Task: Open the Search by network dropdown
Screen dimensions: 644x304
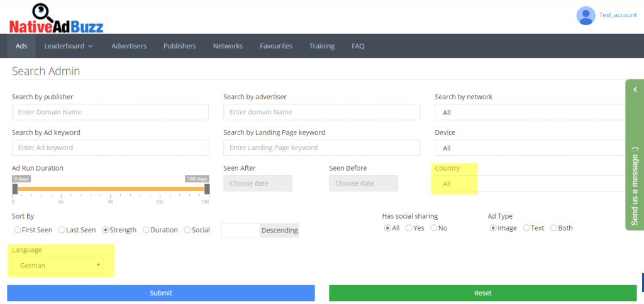Action: click(530, 112)
